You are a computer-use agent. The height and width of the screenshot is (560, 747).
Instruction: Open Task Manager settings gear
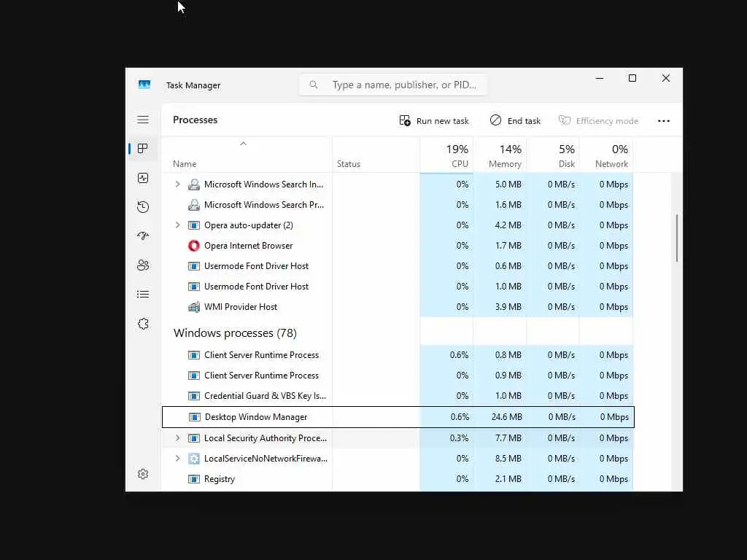(143, 474)
